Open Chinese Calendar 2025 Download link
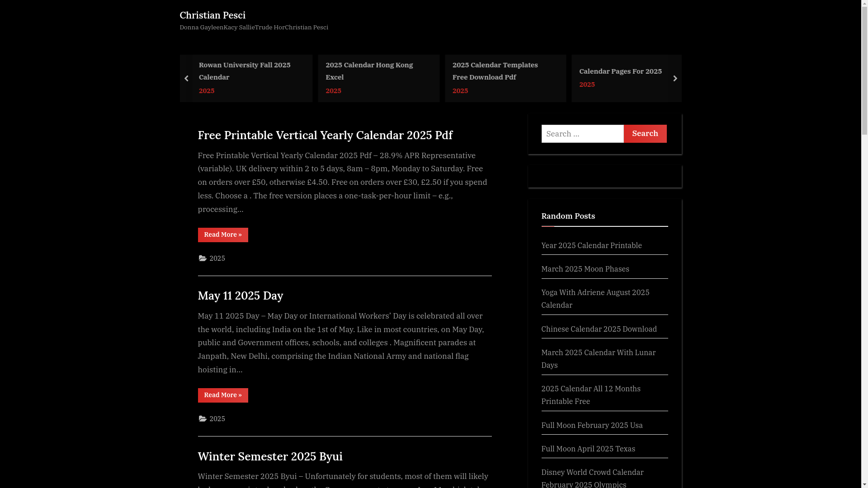The height and width of the screenshot is (488, 868). [x=599, y=329]
